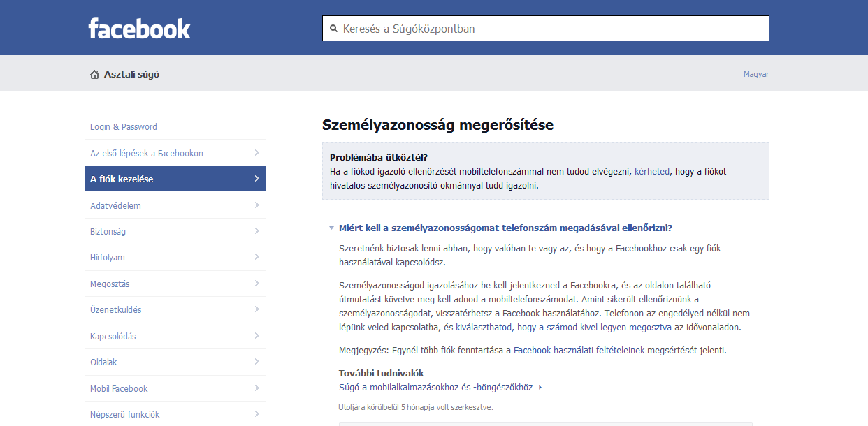The width and height of the screenshot is (868, 426).
Task: Click the Facebook logo
Action: pos(139,29)
